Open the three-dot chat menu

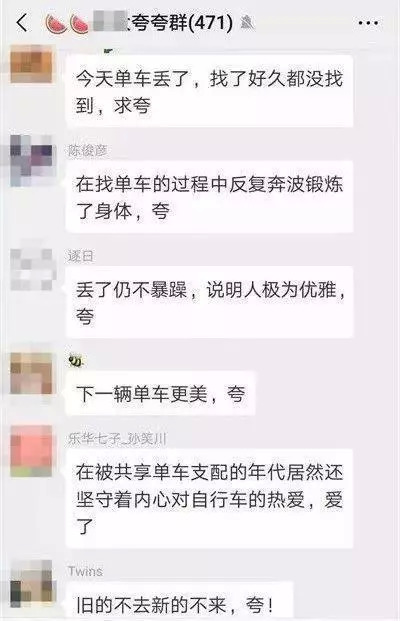tap(368, 23)
